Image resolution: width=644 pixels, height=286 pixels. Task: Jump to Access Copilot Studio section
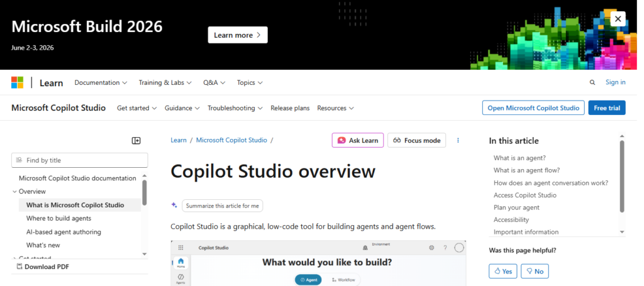click(x=525, y=195)
